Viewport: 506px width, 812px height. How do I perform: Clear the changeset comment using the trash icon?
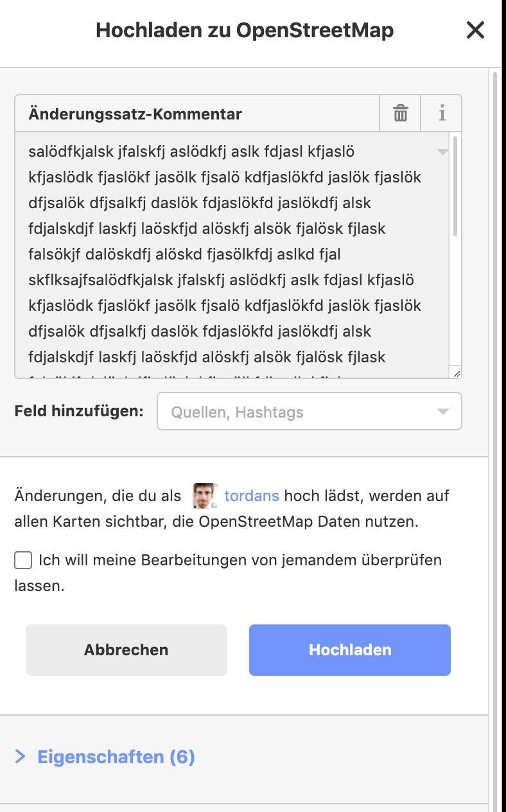coord(401,113)
